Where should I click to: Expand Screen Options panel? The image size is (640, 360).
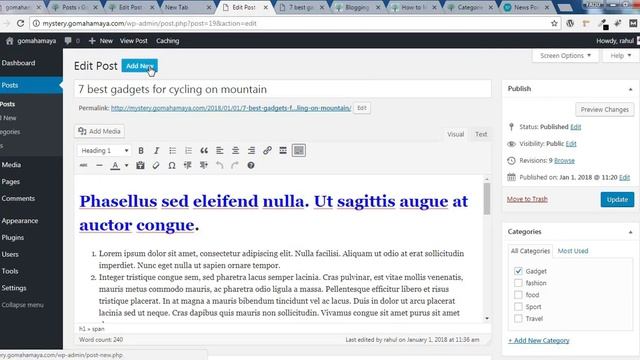point(565,56)
